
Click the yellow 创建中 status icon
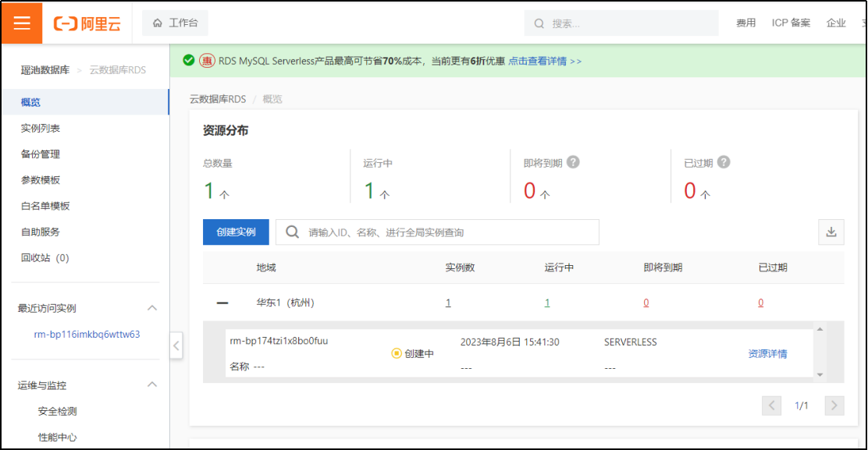[397, 353]
